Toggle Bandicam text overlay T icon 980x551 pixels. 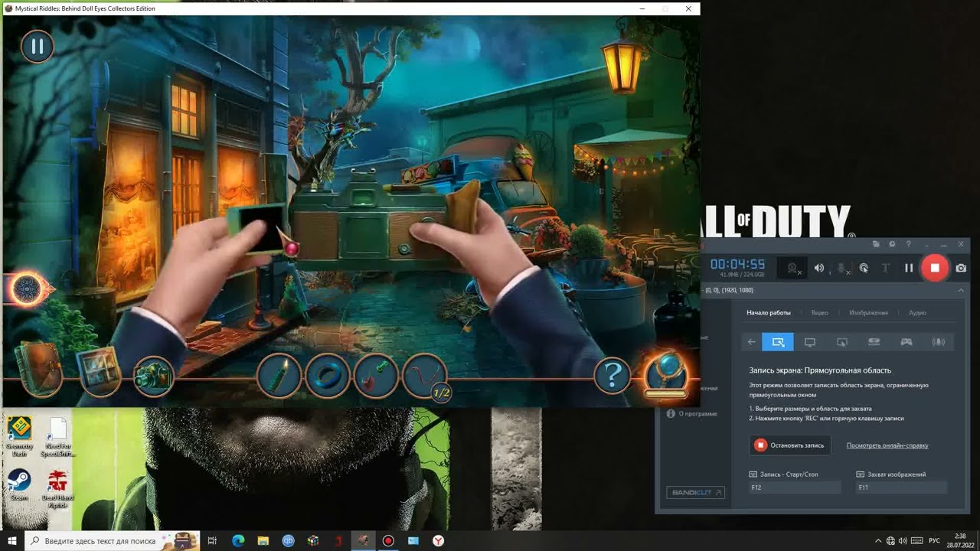(885, 268)
